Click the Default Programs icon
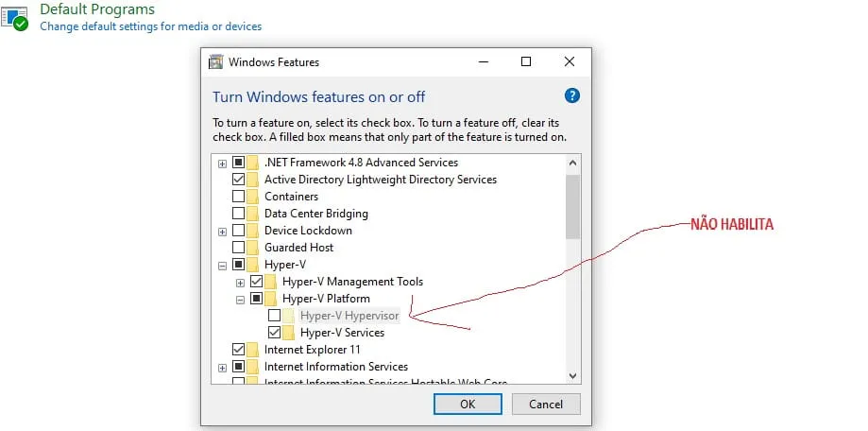This screenshot has width=868, height=431. click(16, 17)
